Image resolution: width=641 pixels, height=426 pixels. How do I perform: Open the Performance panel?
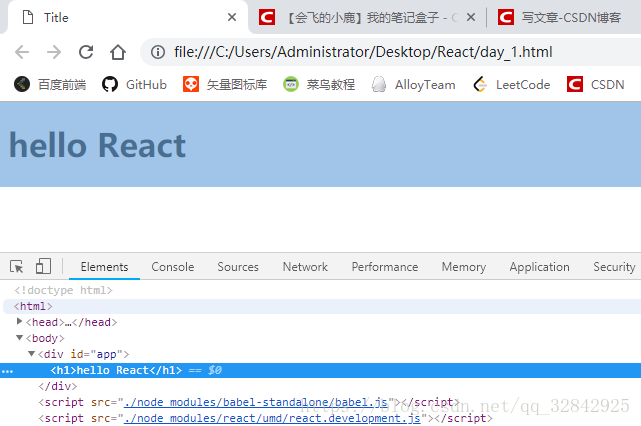click(385, 267)
